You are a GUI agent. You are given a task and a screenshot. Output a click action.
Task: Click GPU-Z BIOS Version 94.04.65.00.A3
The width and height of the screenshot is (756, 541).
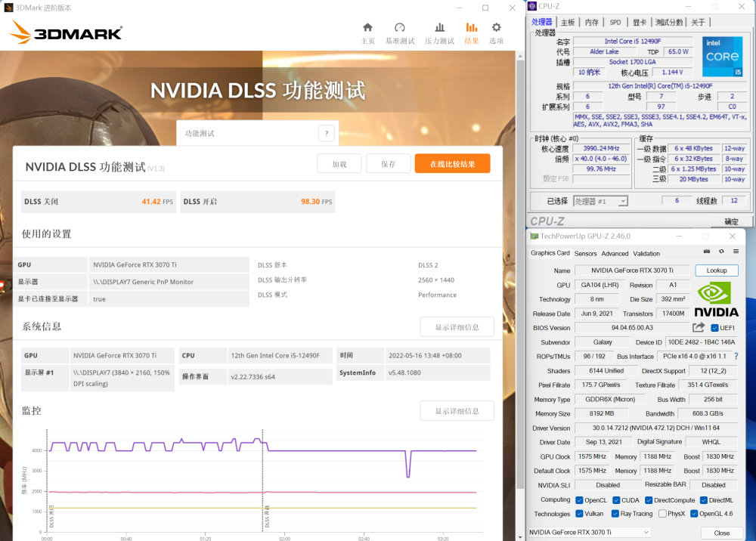click(x=632, y=328)
